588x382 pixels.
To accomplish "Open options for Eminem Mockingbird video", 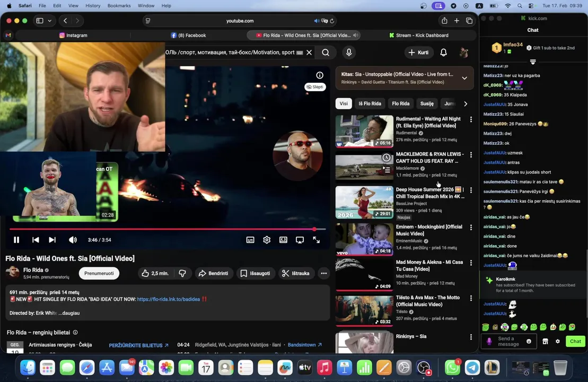I will point(471,228).
